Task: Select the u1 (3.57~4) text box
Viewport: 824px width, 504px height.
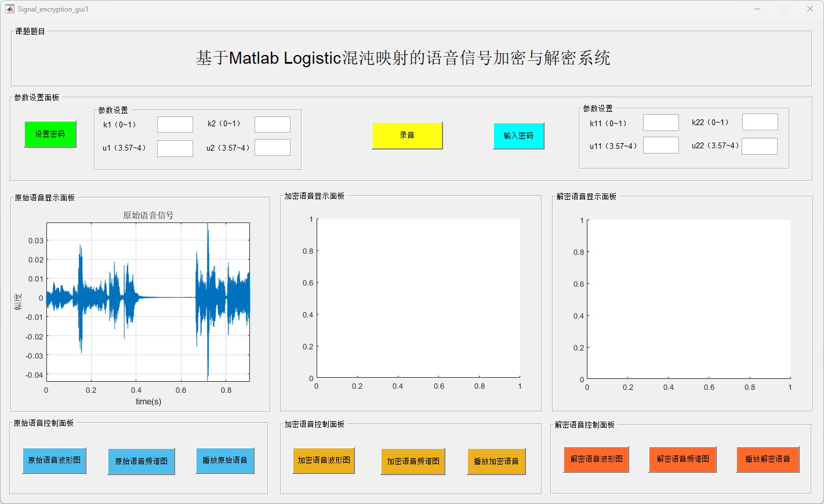Action: pos(175,148)
